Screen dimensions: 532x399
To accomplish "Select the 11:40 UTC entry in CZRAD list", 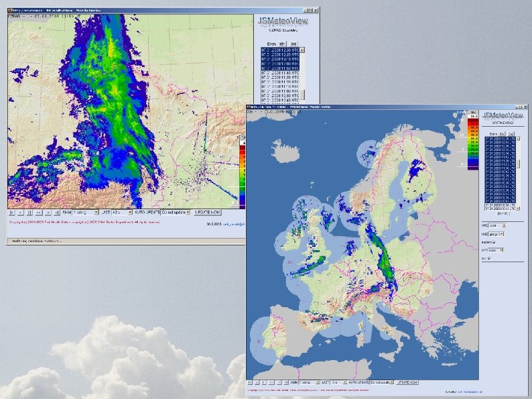I will [x=280, y=72].
